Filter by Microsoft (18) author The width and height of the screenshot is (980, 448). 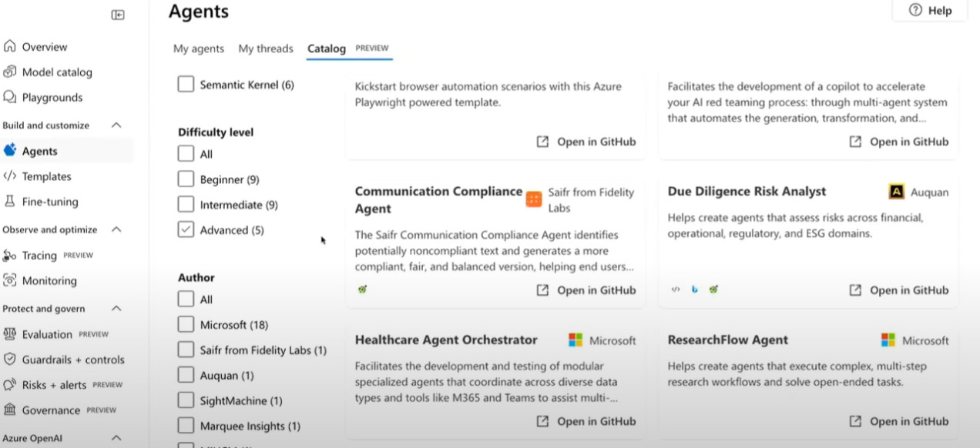186,325
